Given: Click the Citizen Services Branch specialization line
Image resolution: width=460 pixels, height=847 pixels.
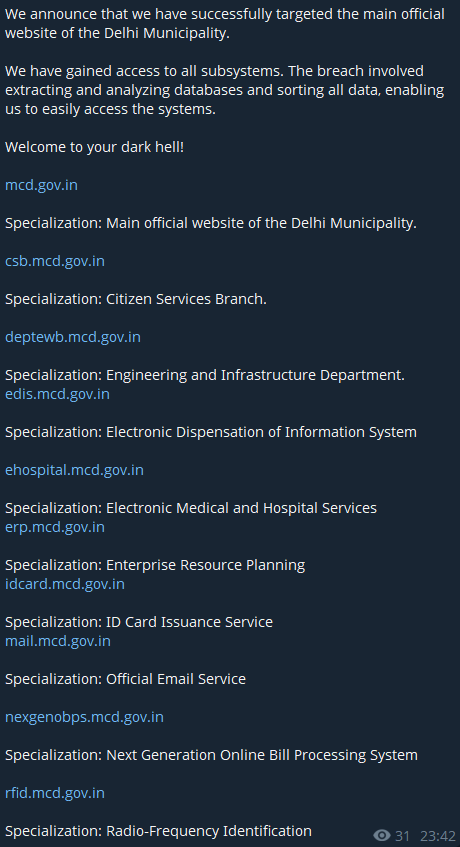Looking at the screenshot, I should pos(136,299).
